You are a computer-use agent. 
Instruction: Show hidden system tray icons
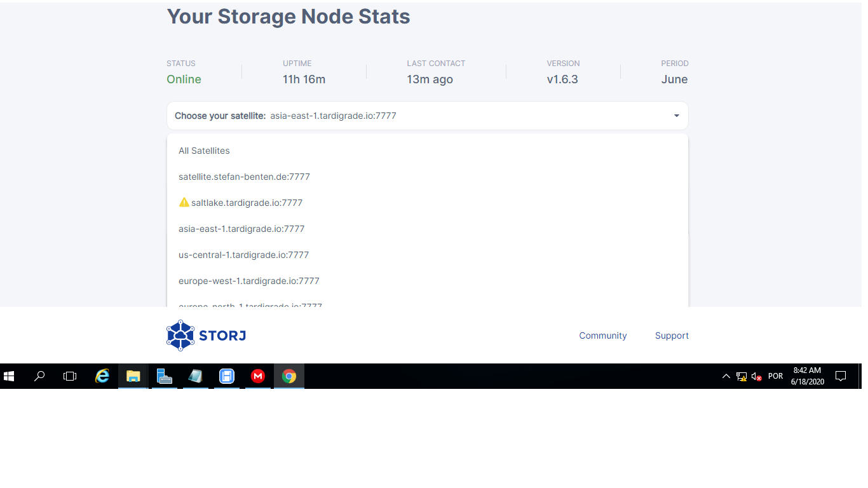click(726, 376)
